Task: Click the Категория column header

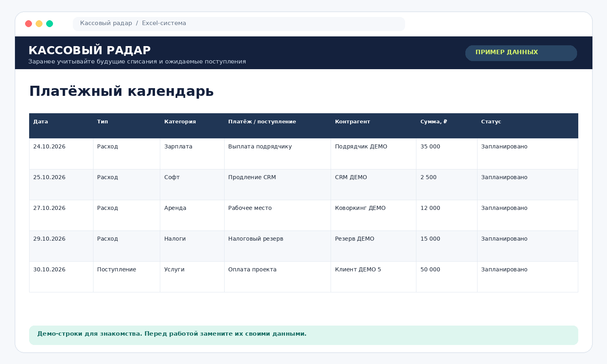Action: tap(192, 126)
